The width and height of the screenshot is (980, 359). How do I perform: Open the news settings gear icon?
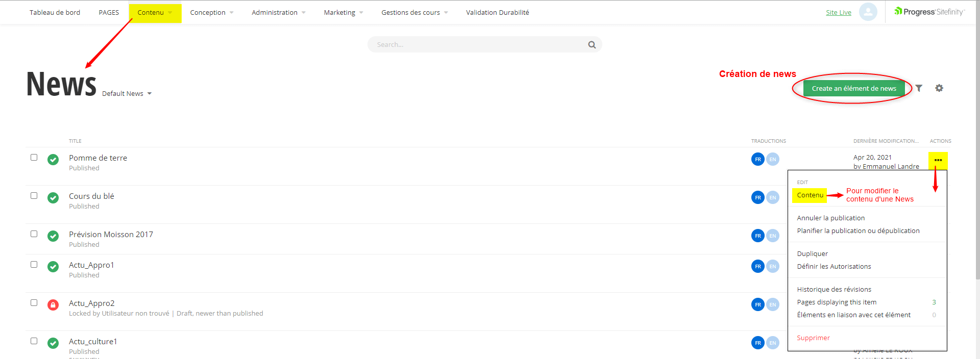click(x=939, y=88)
